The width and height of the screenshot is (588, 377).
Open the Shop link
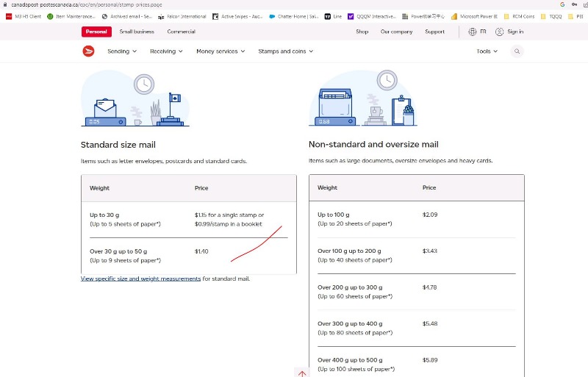[362, 32]
